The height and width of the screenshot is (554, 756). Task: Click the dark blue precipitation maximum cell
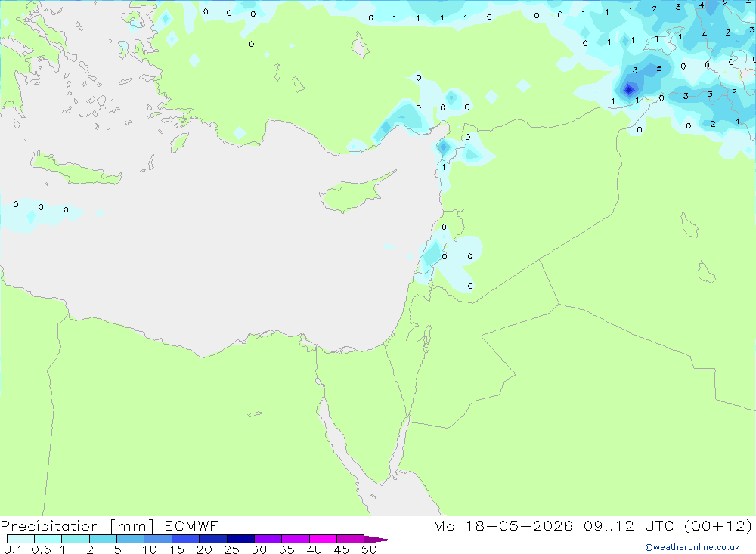click(x=629, y=89)
